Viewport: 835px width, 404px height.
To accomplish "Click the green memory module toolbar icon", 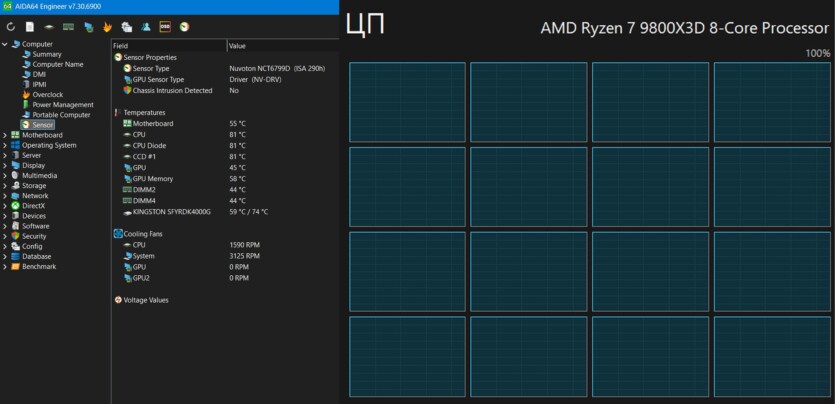I will coord(68,27).
